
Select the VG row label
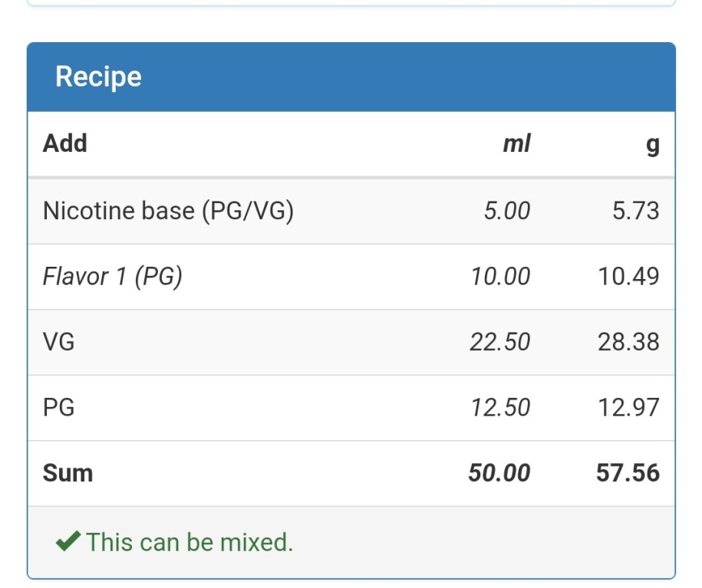[58, 342]
